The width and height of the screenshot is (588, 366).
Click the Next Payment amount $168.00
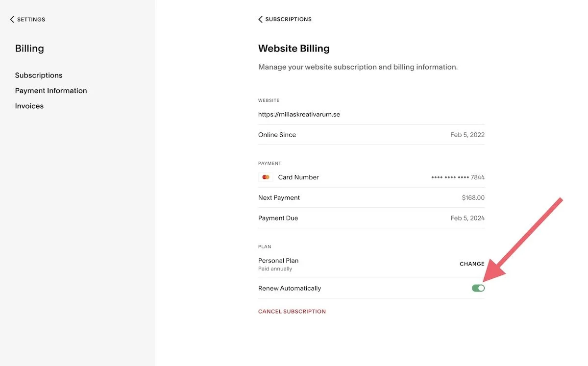pyautogui.click(x=474, y=197)
